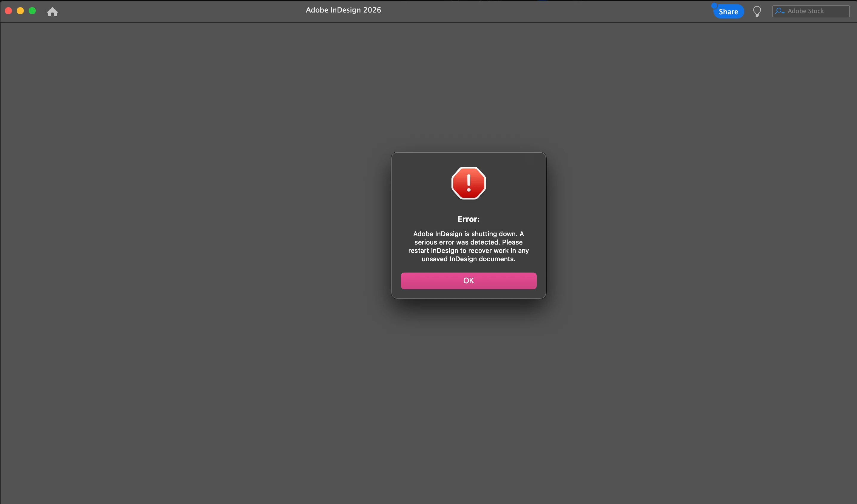Click the OK button in error dialog
Screen dimensions: 857x504
pyautogui.click(x=468, y=281)
